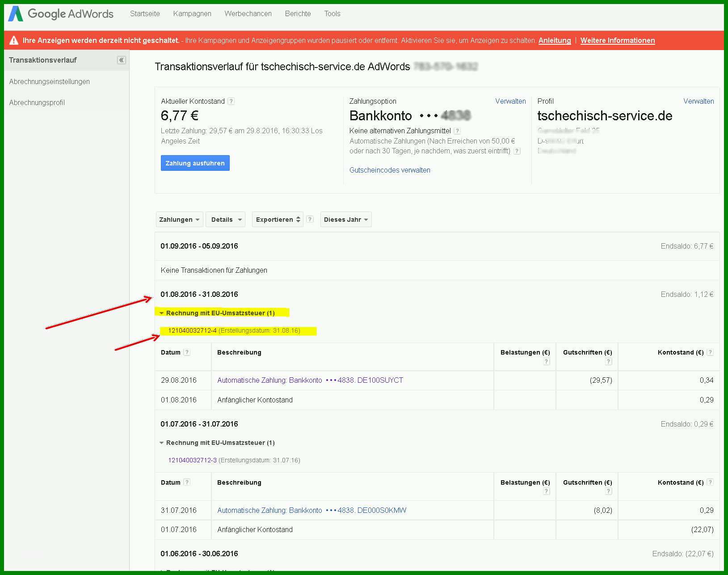Open the Kampagnen tab
This screenshot has width=728, height=575.
click(x=192, y=14)
